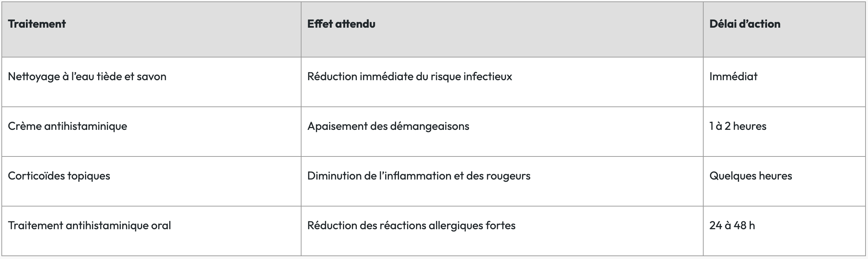Select the Corticoïdes topiques cell
Screen dimensions: 868x259
point(59,176)
